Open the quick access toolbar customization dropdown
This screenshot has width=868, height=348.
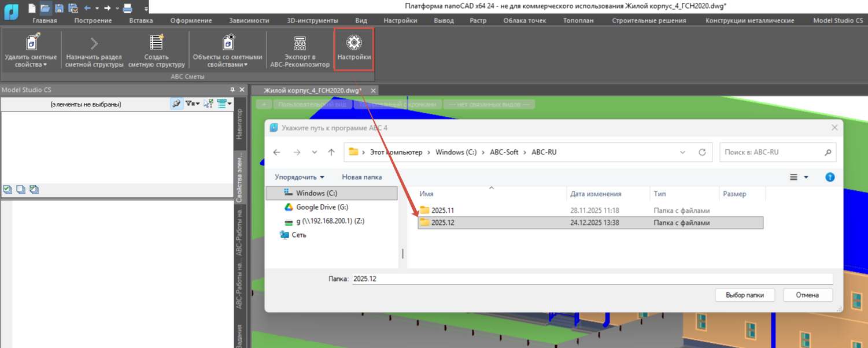[x=146, y=9]
